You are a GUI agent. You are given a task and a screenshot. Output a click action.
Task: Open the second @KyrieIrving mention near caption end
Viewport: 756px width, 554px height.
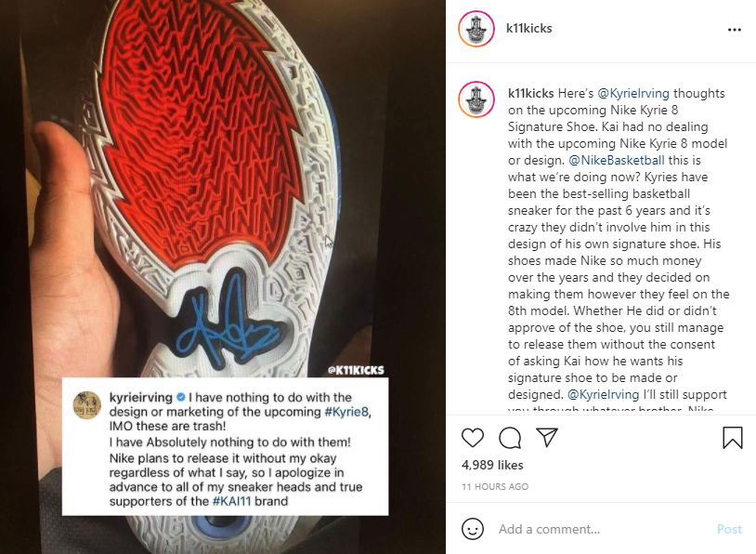[603, 394]
